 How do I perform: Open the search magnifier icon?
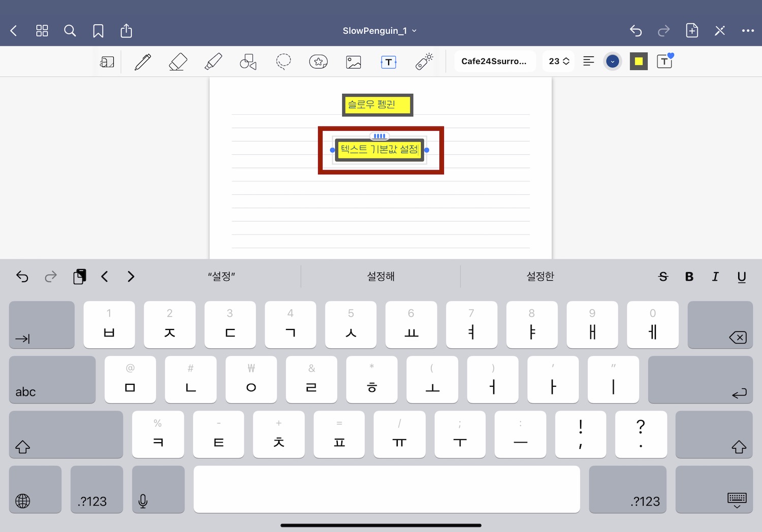pos(70,31)
